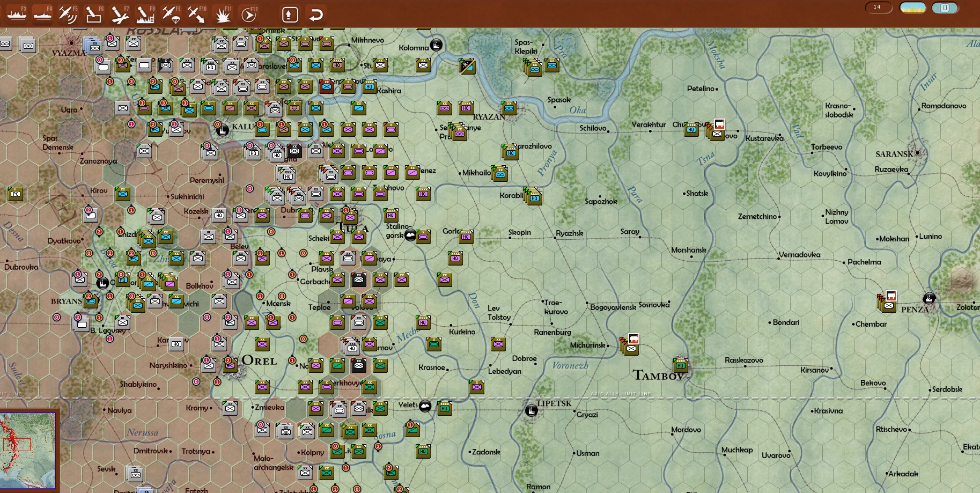Select the F4 amphibious ship mode
Viewport: 980px width, 493px height.
42,14
